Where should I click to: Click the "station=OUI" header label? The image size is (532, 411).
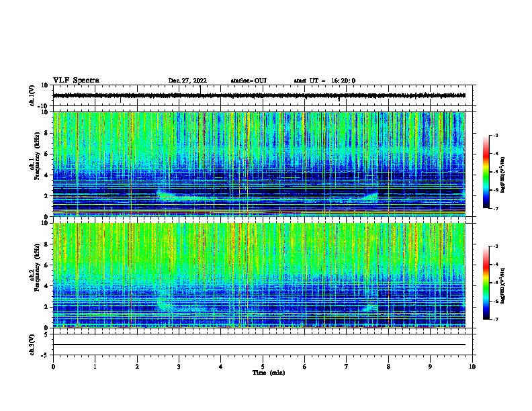(249, 81)
